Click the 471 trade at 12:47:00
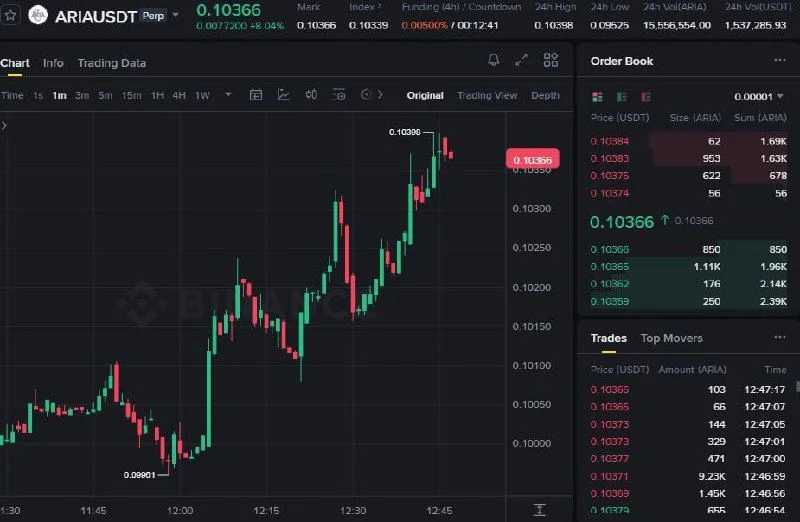Viewport: 800px width, 522px height. (688, 459)
